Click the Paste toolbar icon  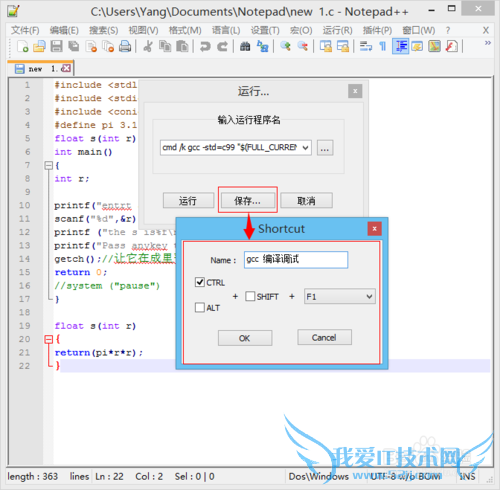(182, 46)
